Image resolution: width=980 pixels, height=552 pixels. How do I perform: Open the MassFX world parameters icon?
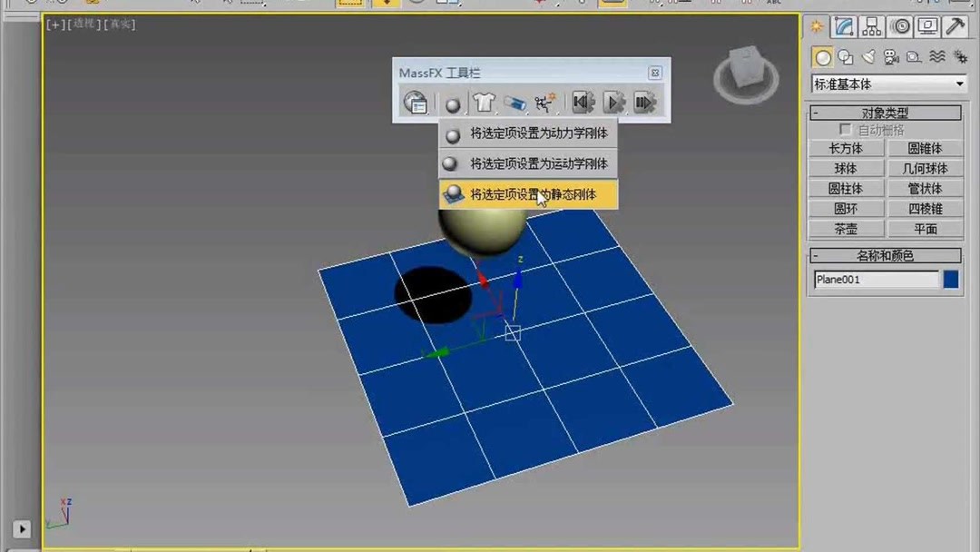(x=416, y=103)
